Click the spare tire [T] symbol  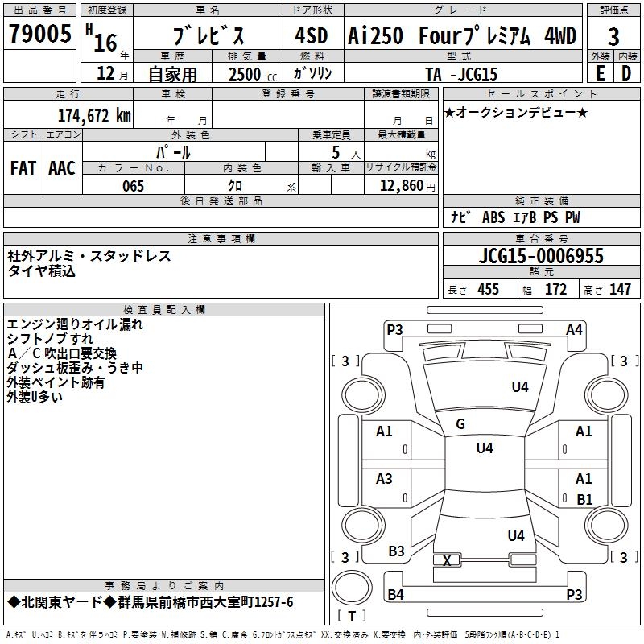(352, 615)
